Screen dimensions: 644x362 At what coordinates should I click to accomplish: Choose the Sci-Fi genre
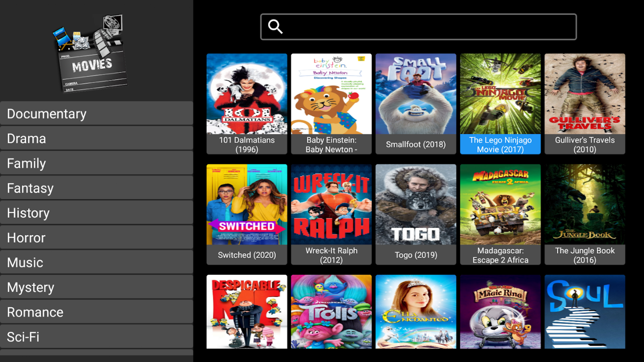tap(96, 337)
